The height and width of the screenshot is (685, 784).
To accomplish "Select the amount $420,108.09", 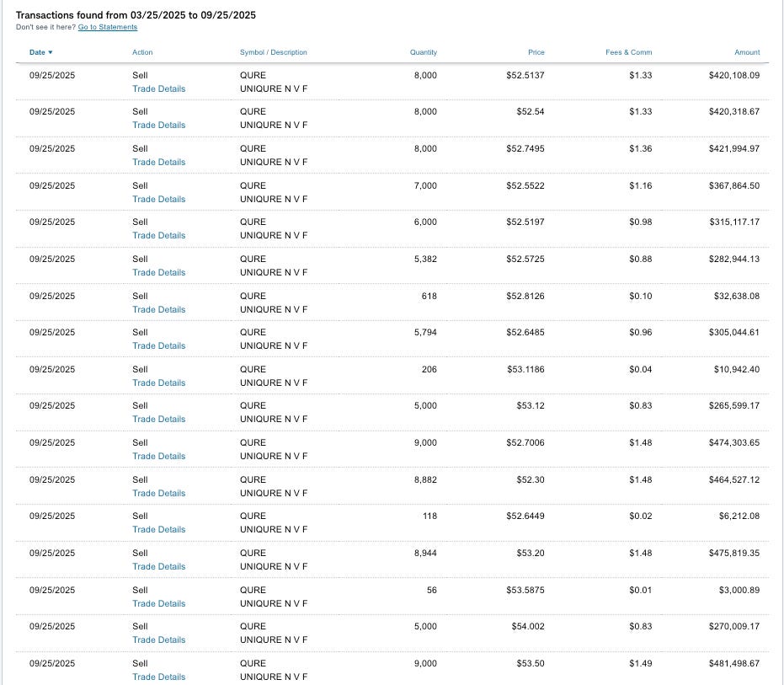I will click(734, 75).
